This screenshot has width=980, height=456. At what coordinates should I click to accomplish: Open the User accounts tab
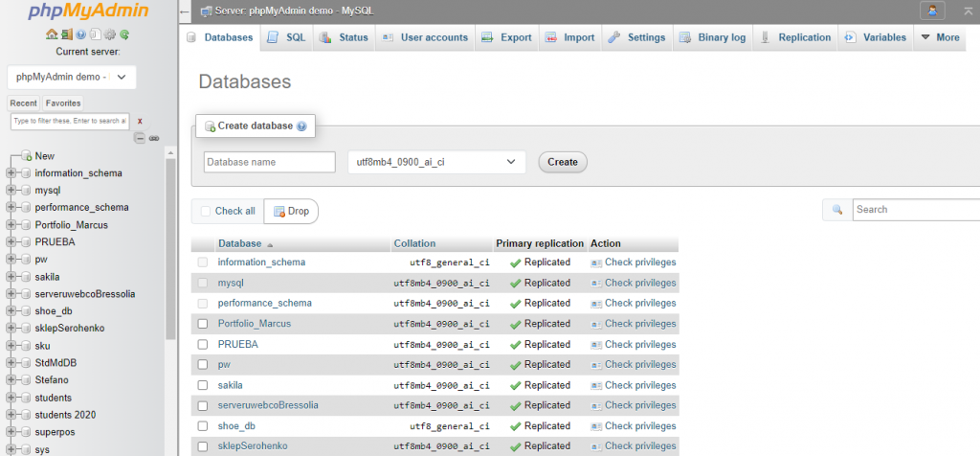(x=425, y=37)
